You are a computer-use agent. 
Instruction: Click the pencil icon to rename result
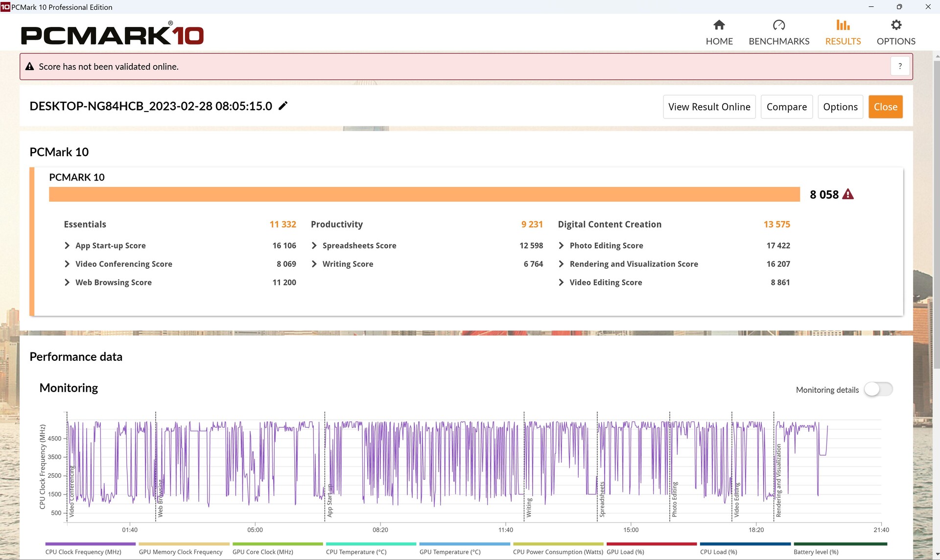pos(283,106)
